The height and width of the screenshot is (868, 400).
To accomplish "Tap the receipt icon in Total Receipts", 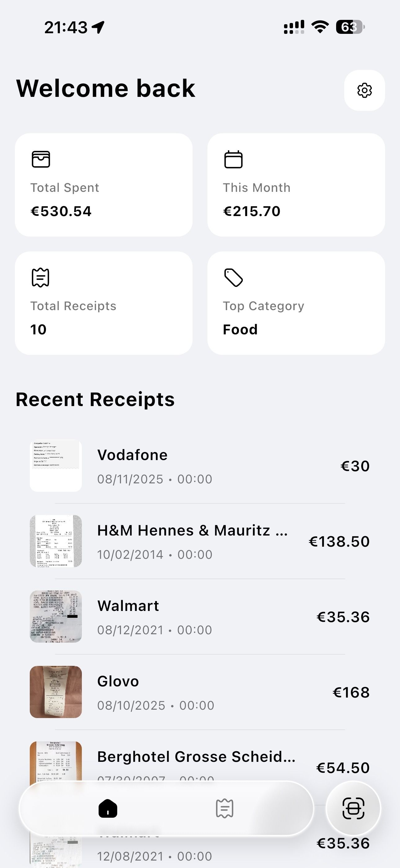I will click(40, 277).
